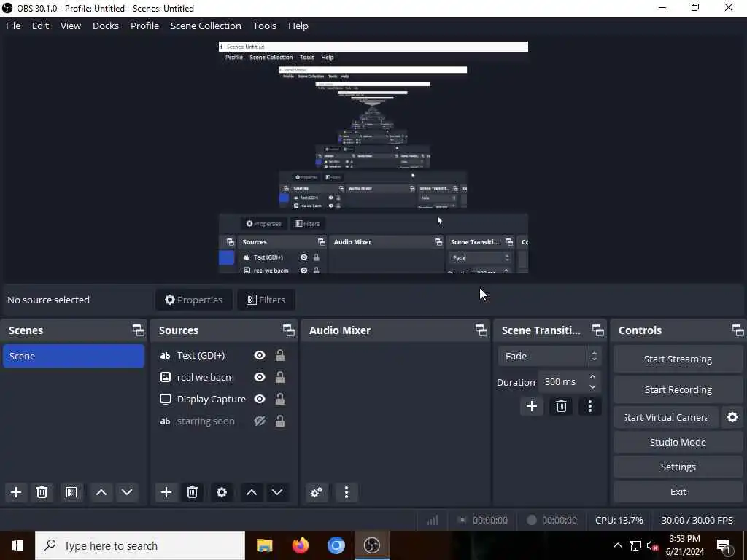747x560 pixels.
Task: Undock the Sources panel
Action: tap(289, 330)
